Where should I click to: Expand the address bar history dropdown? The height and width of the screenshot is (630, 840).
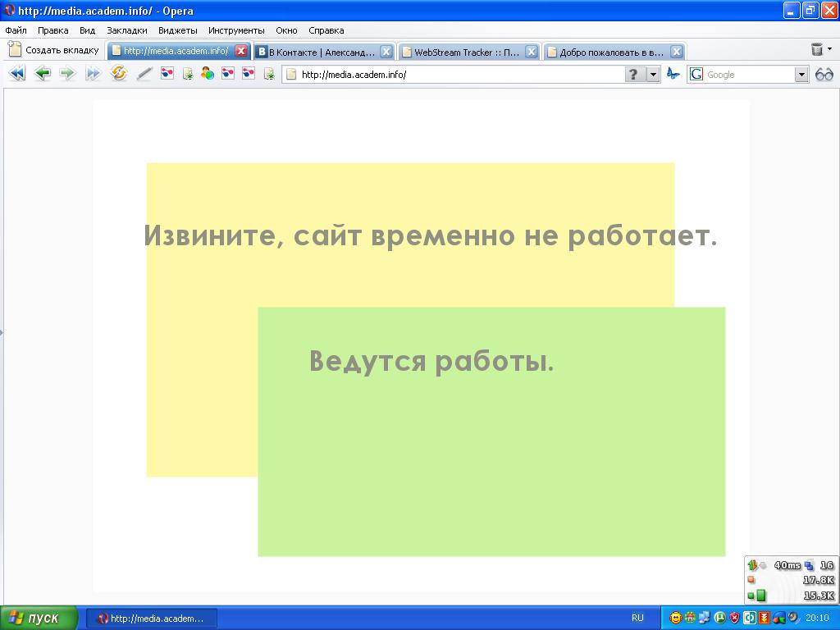click(x=654, y=75)
